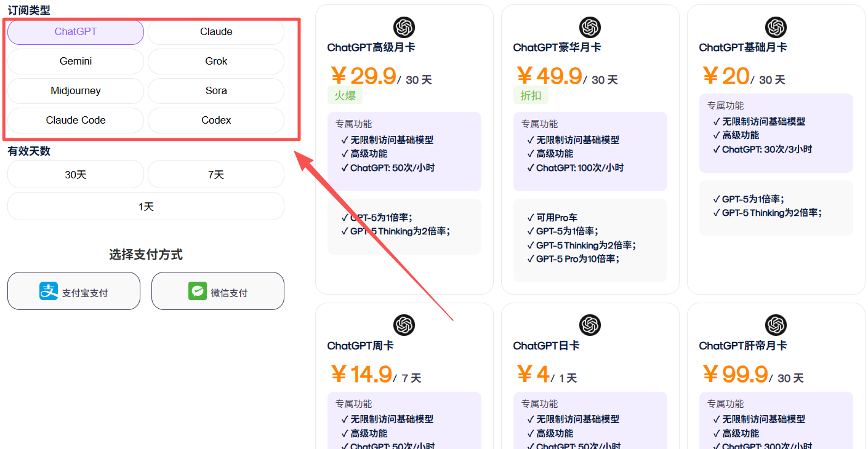Choose the Gemini subscription option
Screen dimensions: 868x449
76,62
